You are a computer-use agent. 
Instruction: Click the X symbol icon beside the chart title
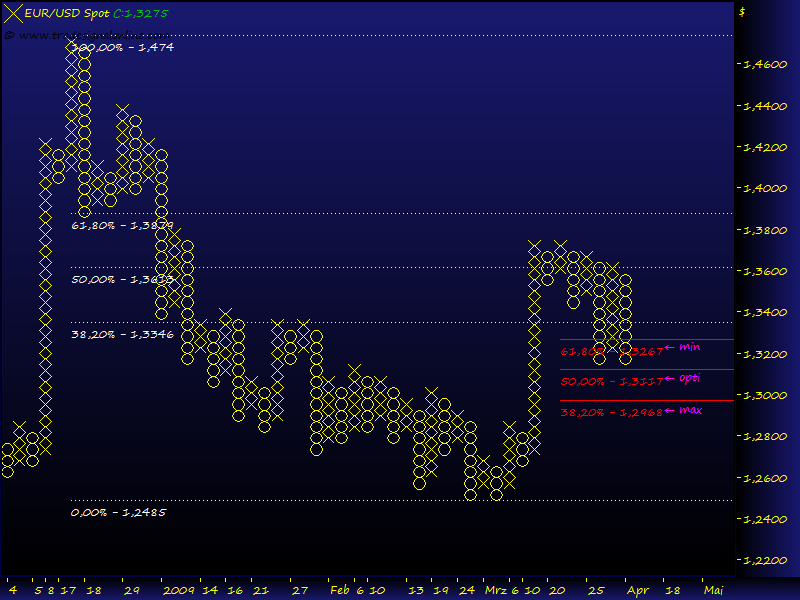click(13, 13)
